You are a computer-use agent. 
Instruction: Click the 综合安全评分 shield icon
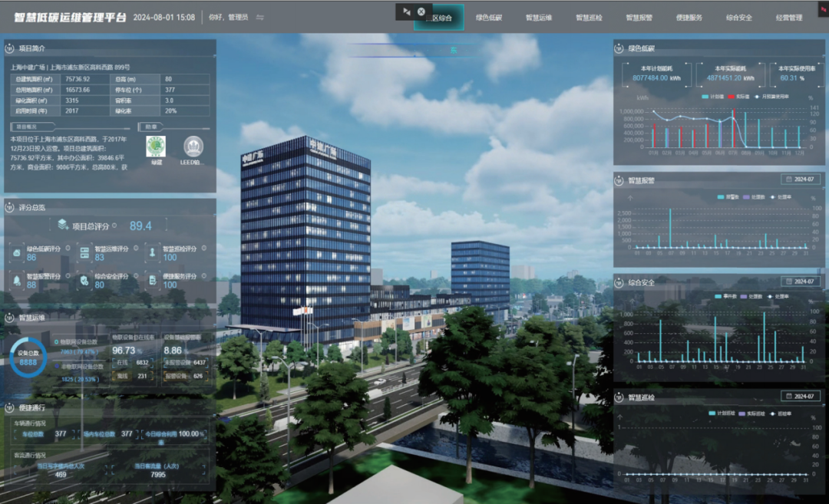[x=84, y=281]
